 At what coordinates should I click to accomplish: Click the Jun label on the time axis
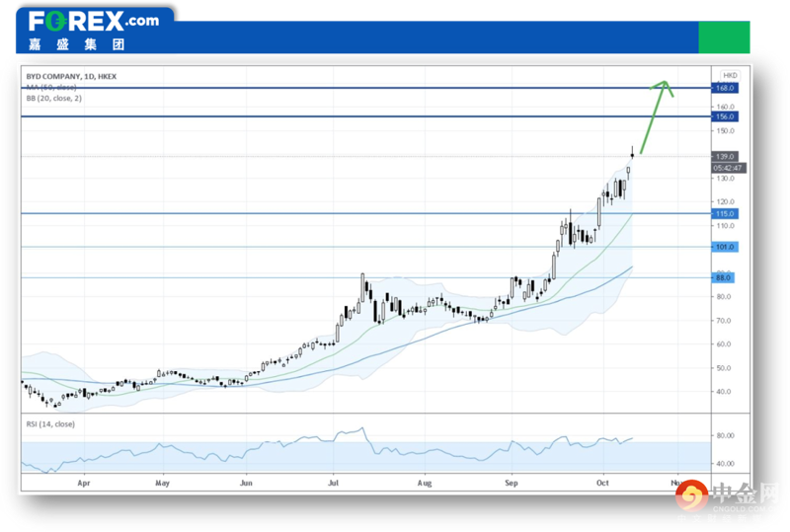click(246, 483)
